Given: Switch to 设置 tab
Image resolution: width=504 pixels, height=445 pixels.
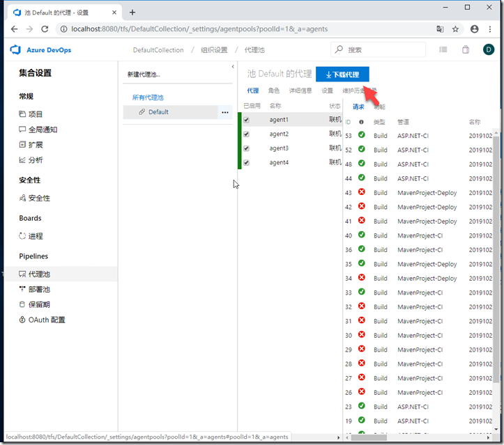Looking at the screenshot, I should coord(327,91).
